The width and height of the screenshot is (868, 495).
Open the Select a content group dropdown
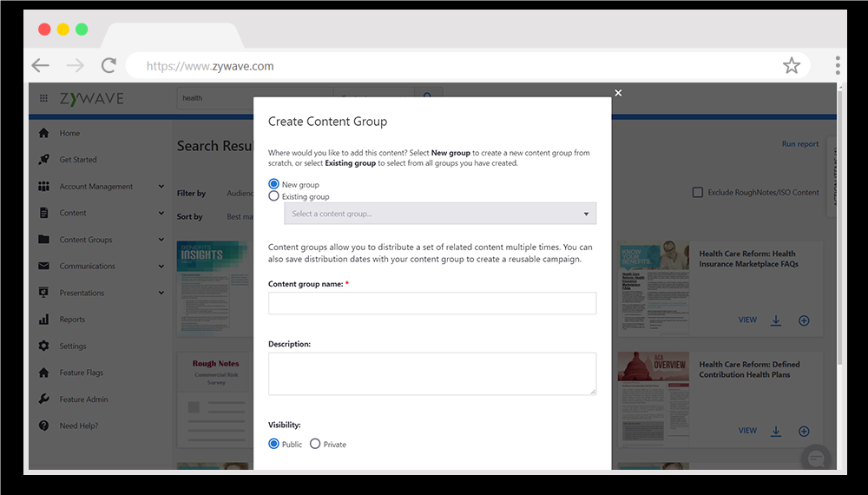pyautogui.click(x=440, y=213)
